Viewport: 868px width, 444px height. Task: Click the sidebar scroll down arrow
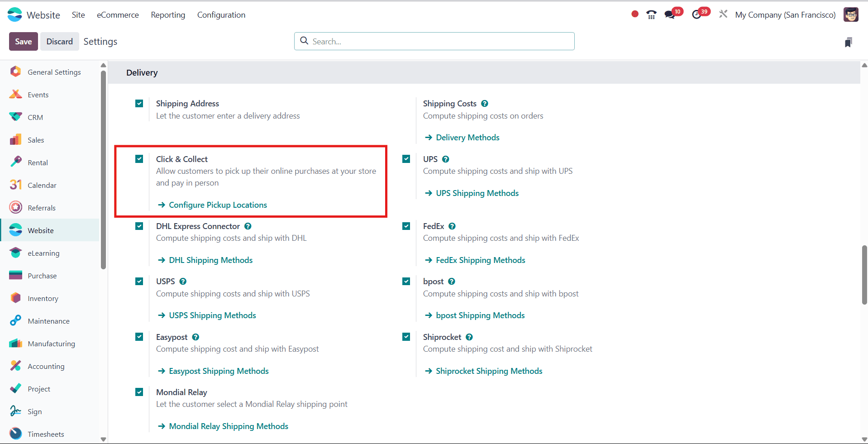click(x=103, y=439)
